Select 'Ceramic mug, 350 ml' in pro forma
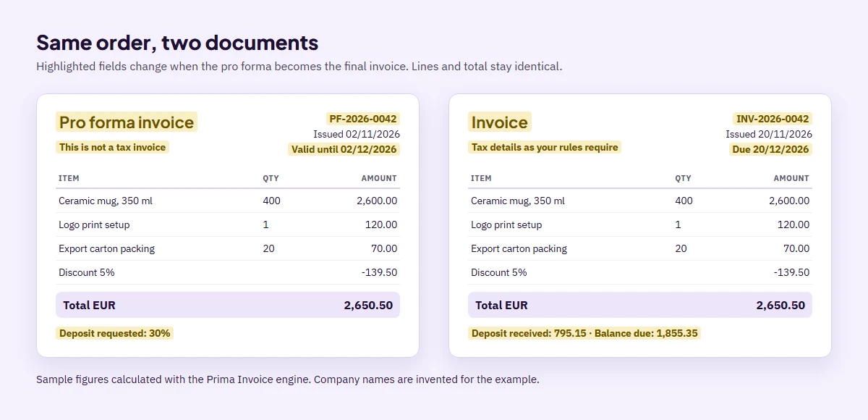Viewport: 868px width, 420px height. (x=106, y=201)
